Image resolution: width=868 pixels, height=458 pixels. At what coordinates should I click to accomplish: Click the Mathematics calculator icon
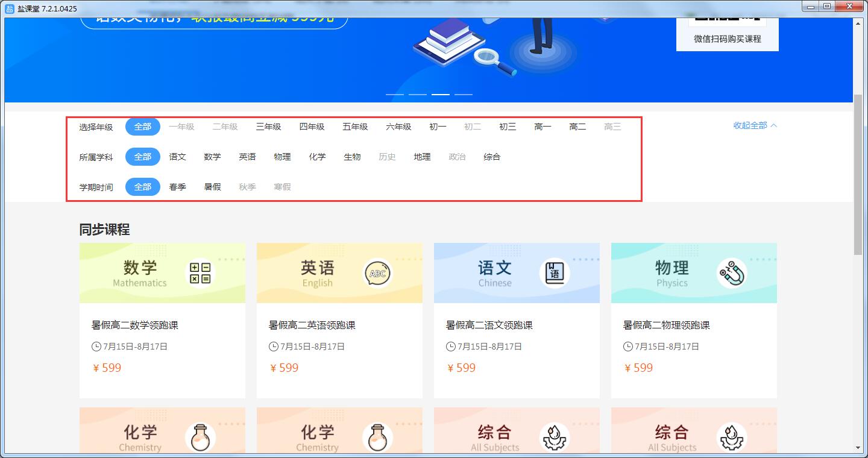tap(200, 273)
